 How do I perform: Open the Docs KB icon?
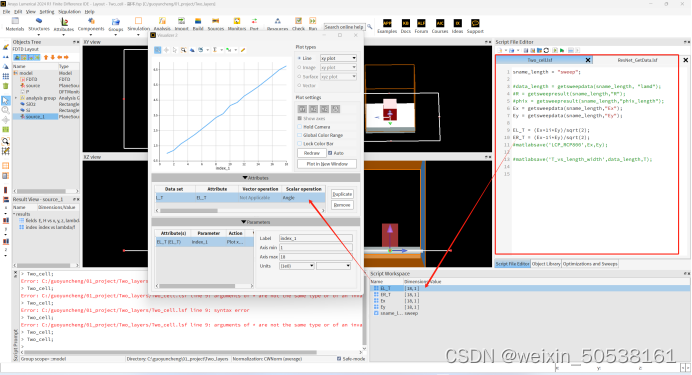click(x=406, y=23)
